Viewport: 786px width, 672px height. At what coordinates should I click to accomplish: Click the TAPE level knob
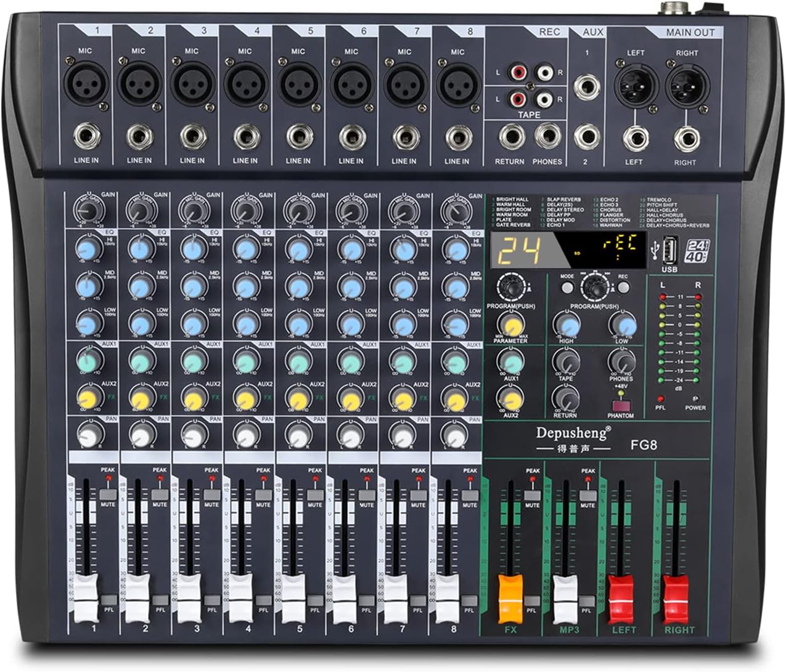(566, 361)
